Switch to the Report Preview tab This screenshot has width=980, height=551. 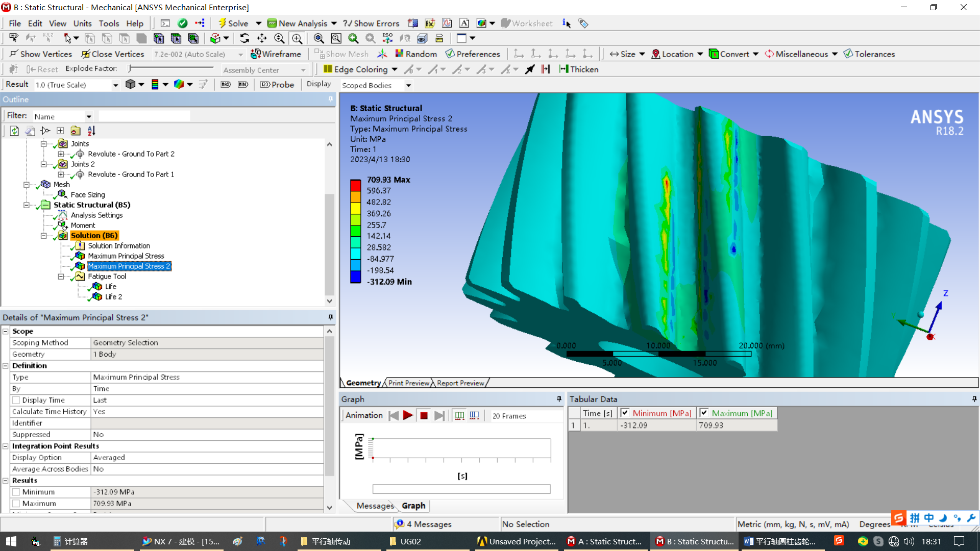point(460,383)
